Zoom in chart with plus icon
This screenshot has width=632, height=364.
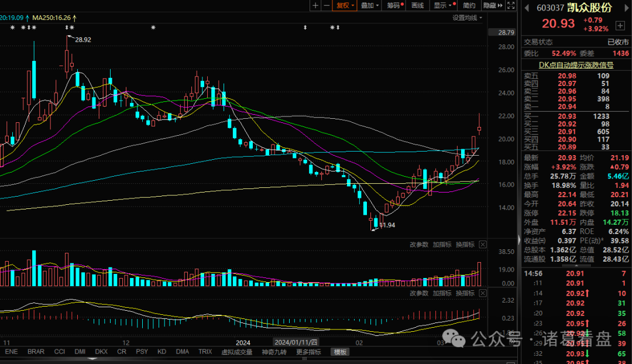[315, 5]
